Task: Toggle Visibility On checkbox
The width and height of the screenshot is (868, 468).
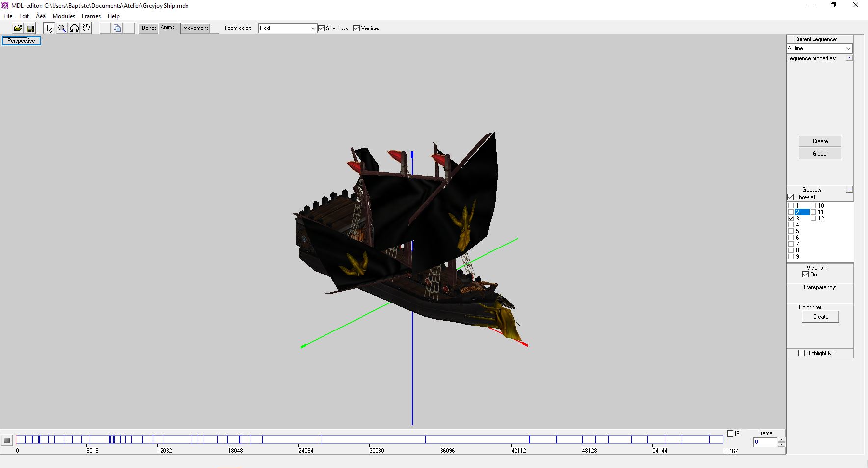Action: (805, 275)
